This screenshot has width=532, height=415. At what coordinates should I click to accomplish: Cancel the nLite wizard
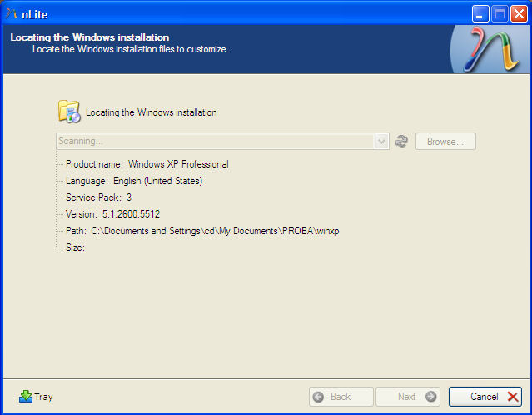[x=485, y=397]
